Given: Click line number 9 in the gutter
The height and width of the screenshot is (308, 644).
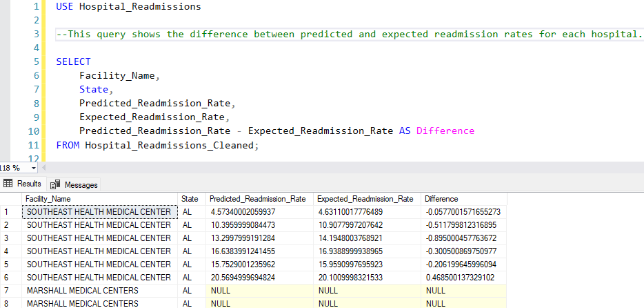Looking at the screenshot, I should (x=36, y=117).
